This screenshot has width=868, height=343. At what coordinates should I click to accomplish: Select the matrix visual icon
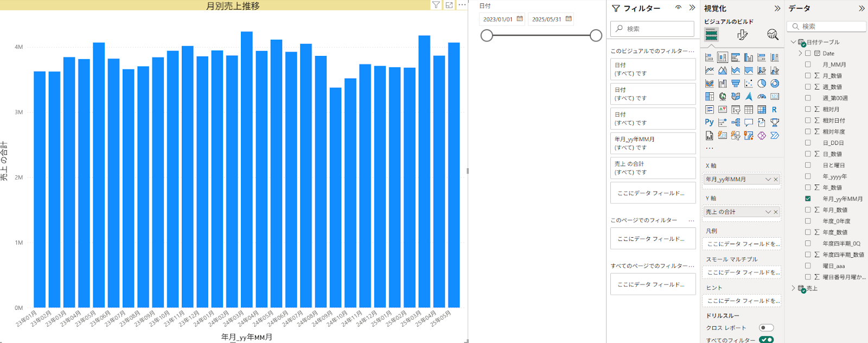click(x=762, y=110)
